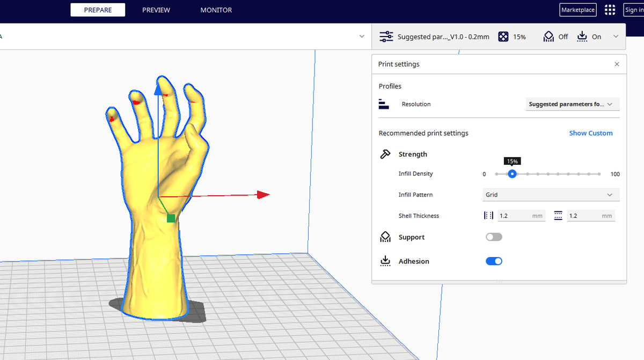
Task: Open the Marketplace
Action: click(x=577, y=9)
